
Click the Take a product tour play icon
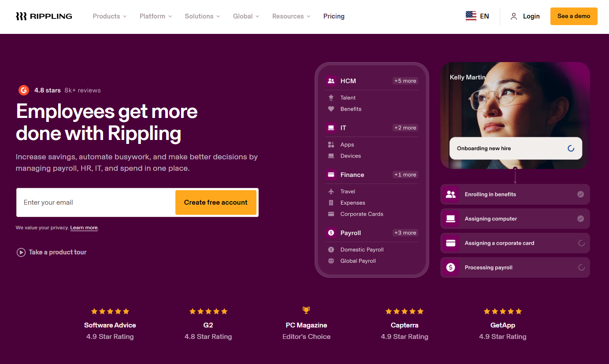pyautogui.click(x=21, y=252)
